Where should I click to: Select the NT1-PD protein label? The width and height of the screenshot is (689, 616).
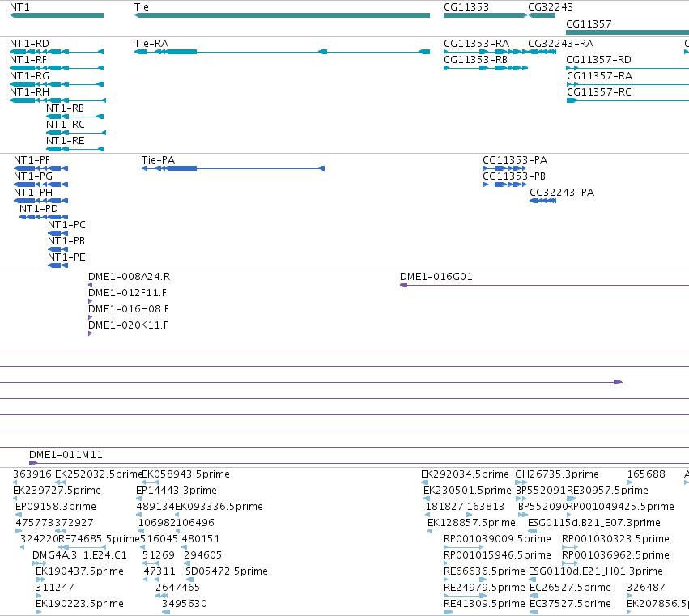click(x=39, y=209)
